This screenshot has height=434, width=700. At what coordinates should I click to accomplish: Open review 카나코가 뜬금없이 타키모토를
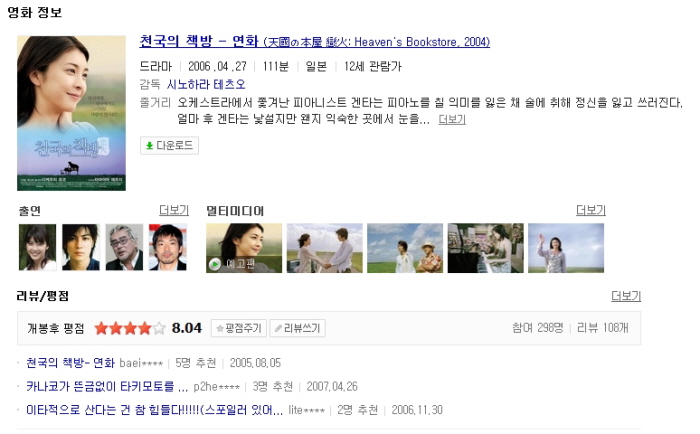(107, 386)
